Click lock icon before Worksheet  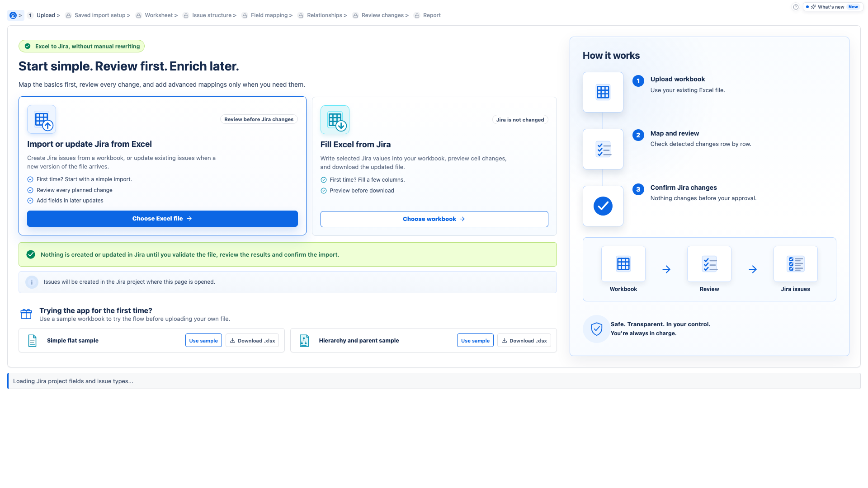pyautogui.click(x=139, y=16)
